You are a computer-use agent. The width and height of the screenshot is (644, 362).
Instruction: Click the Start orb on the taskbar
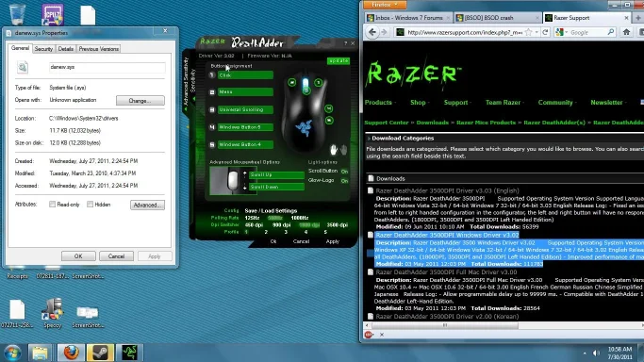(x=12, y=353)
